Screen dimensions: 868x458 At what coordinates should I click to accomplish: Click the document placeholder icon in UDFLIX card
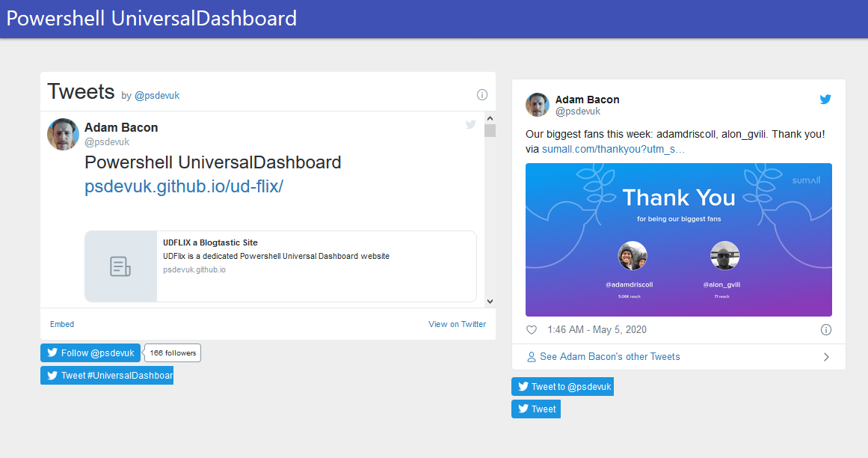coord(120,266)
